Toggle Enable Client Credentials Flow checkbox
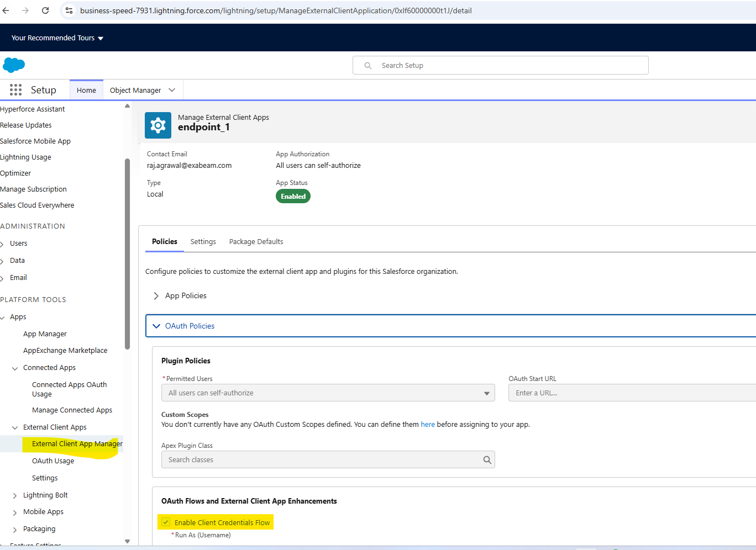This screenshot has height=550, width=756. pyautogui.click(x=166, y=522)
